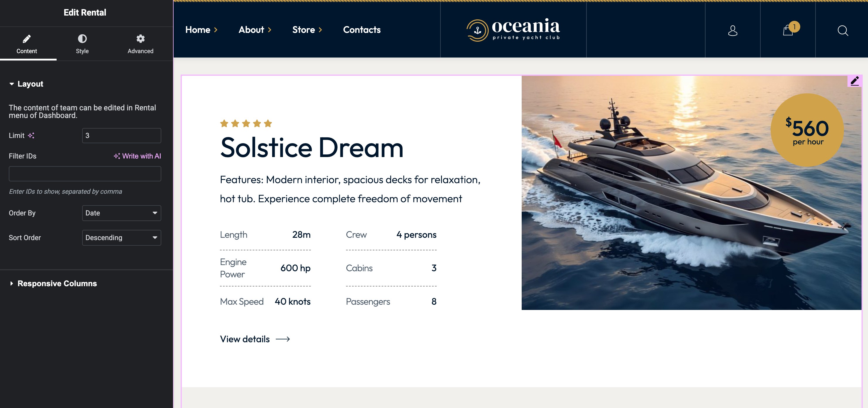Open the Content tab pencil icon
868x408 pixels.
tap(27, 39)
